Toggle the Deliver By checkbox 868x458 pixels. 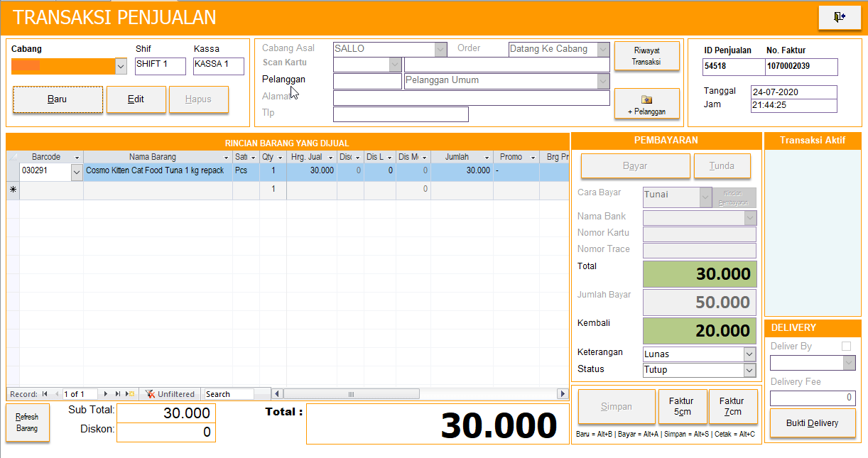tap(846, 347)
